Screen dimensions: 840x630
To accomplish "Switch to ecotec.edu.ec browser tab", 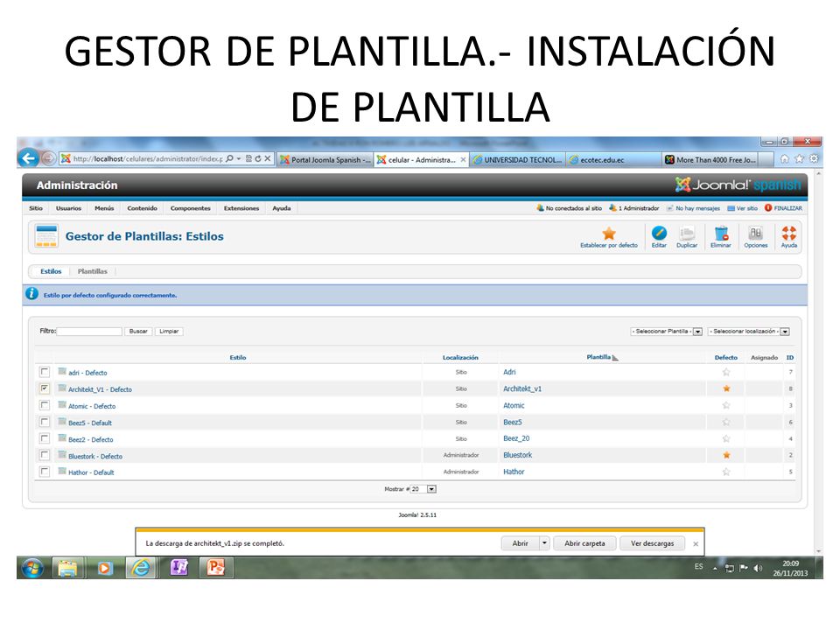I will point(613,159).
